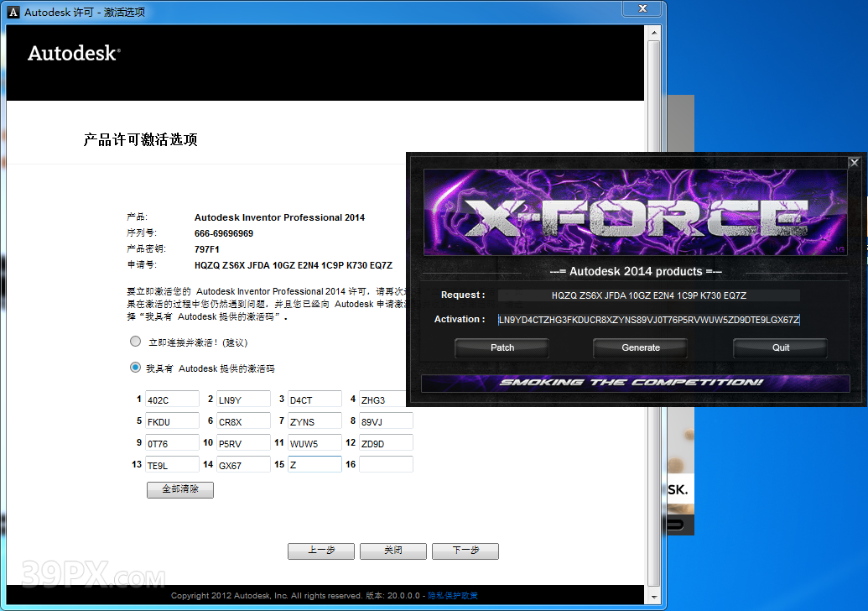
Task: Click the empty activation field 16
Action: point(385,463)
